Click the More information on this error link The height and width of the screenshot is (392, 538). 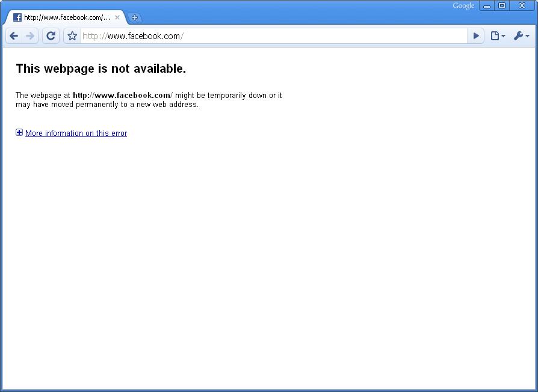coord(76,133)
